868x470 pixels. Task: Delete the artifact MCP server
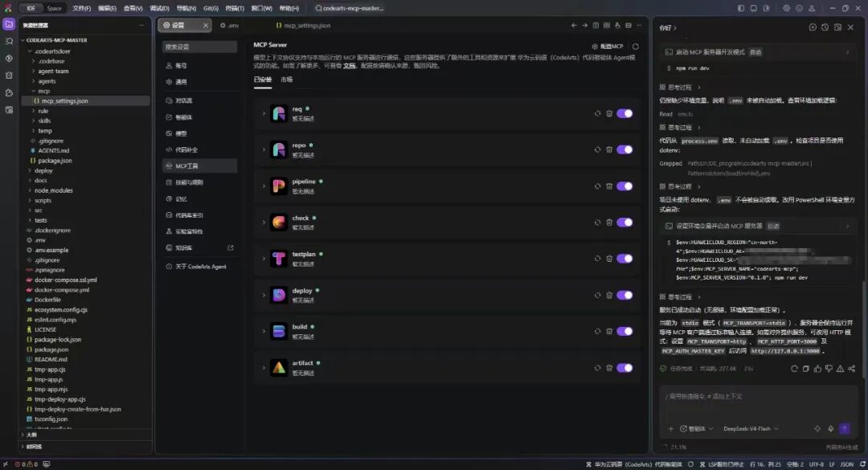tap(609, 368)
